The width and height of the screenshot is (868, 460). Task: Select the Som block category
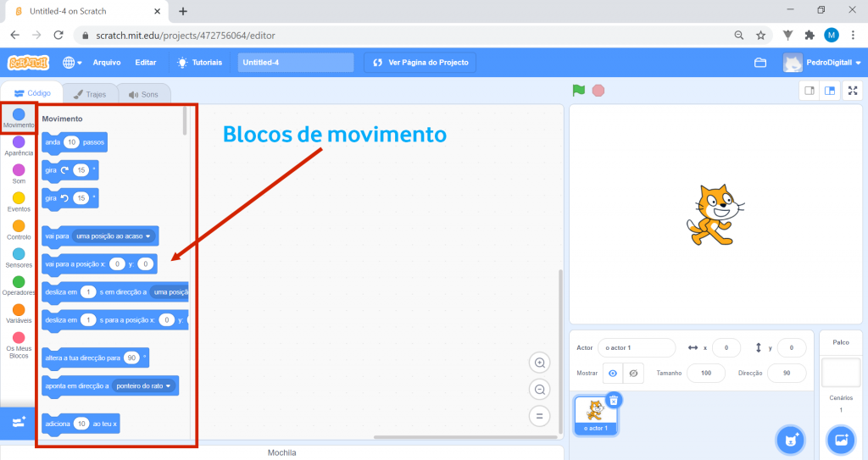(x=19, y=175)
